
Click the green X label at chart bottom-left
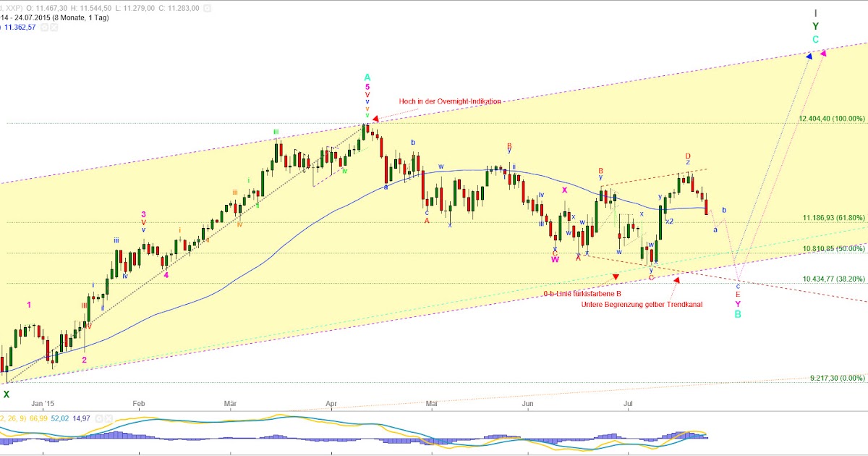coord(7,394)
